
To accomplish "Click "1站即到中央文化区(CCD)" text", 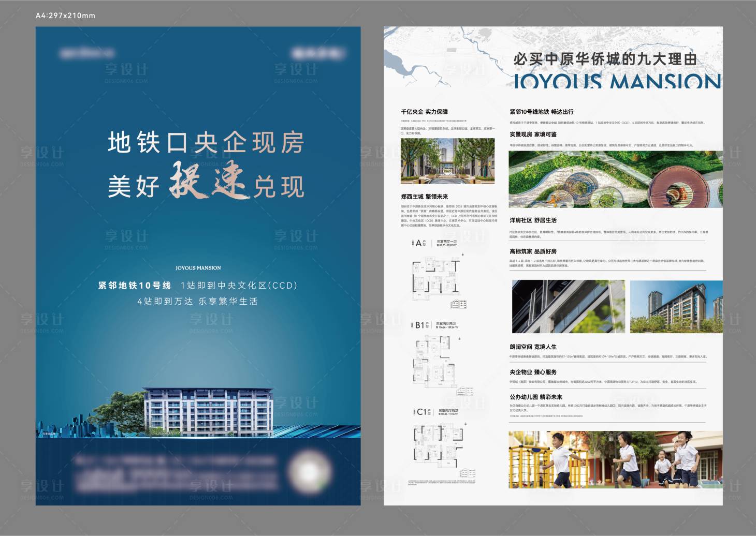I will point(239,286).
